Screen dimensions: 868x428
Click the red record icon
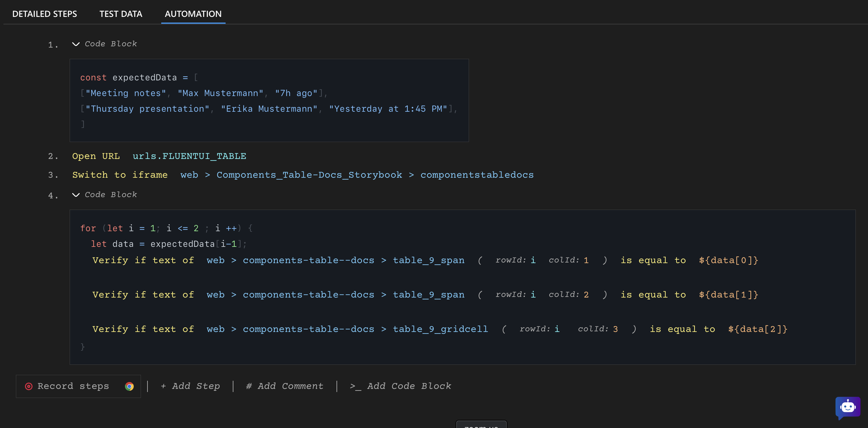point(29,386)
